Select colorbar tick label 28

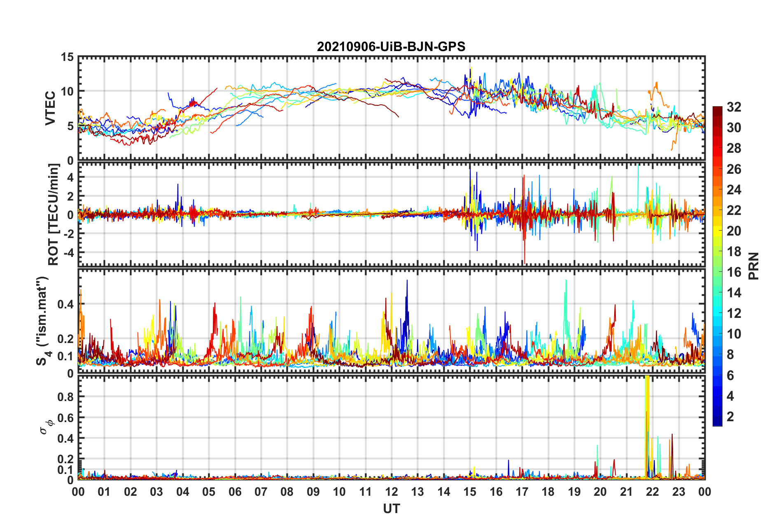734,148
